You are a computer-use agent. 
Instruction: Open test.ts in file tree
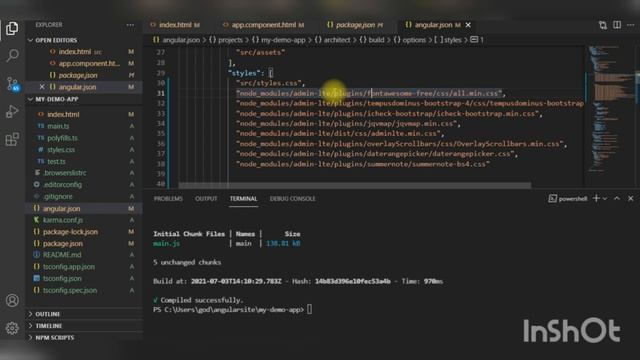pos(84,162)
